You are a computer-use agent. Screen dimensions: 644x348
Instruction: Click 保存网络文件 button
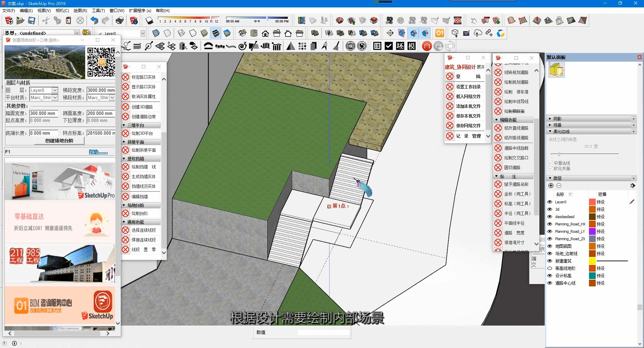tap(468, 126)
